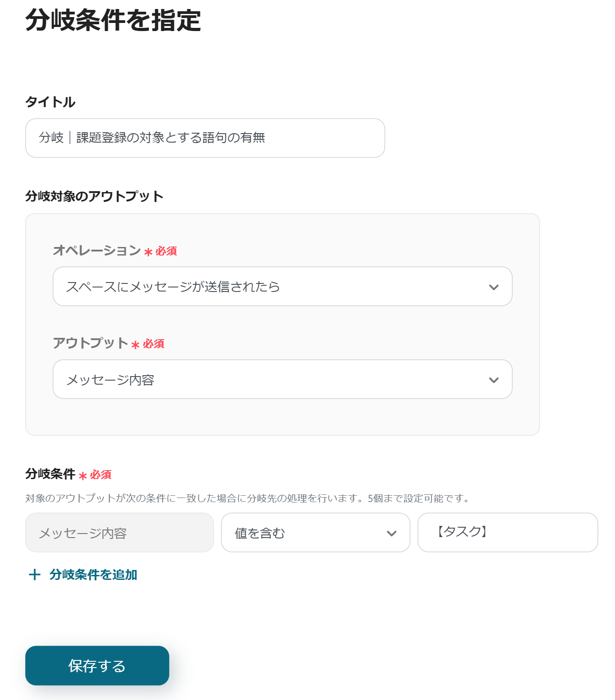
Task: Click the 分岐条件を指定 page heading
Action: [113, 20]
